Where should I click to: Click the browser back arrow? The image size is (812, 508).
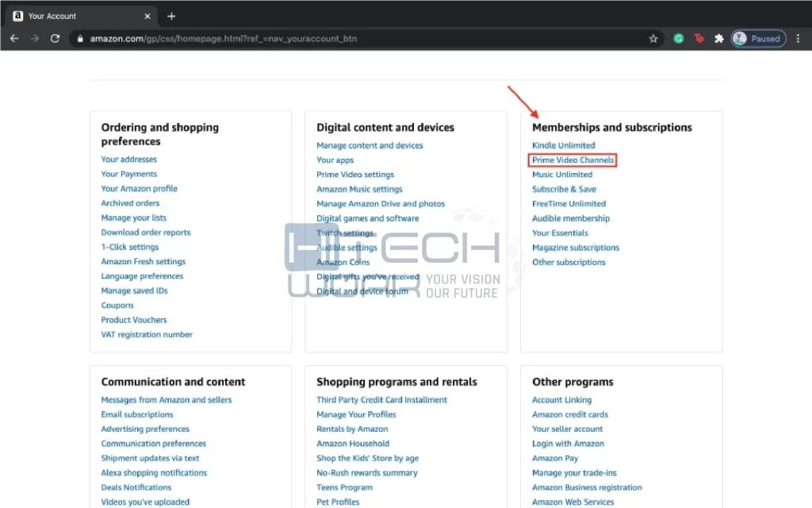click(14, 38)
